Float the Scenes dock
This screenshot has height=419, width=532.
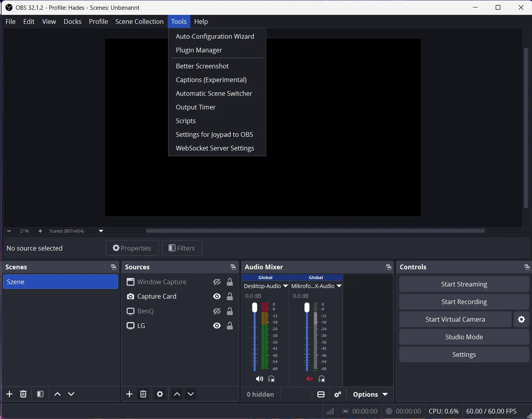[x=114, y=267]
